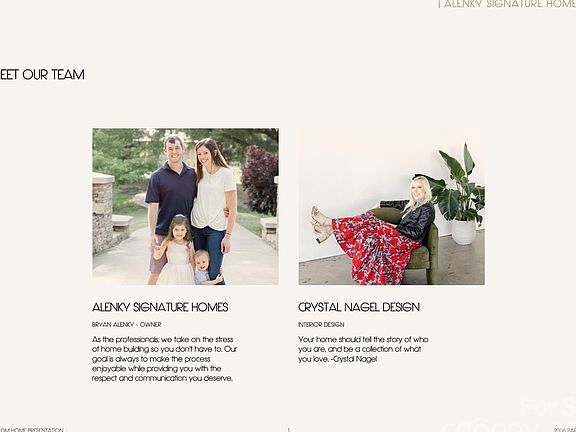Select the 'Crystal Nagel Design' section title
Viewport: 576px width, 432px height.
point(359,307)
